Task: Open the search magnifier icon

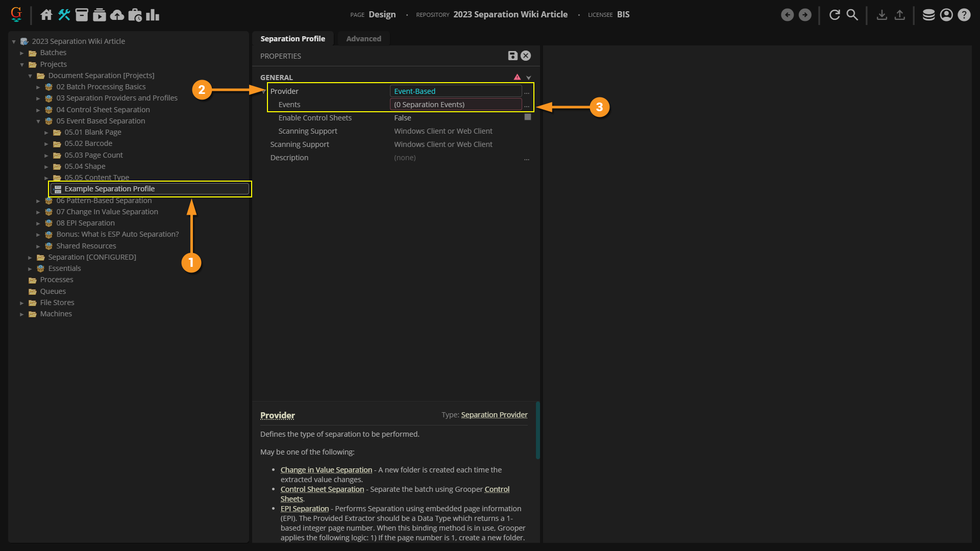Action: 852,15
